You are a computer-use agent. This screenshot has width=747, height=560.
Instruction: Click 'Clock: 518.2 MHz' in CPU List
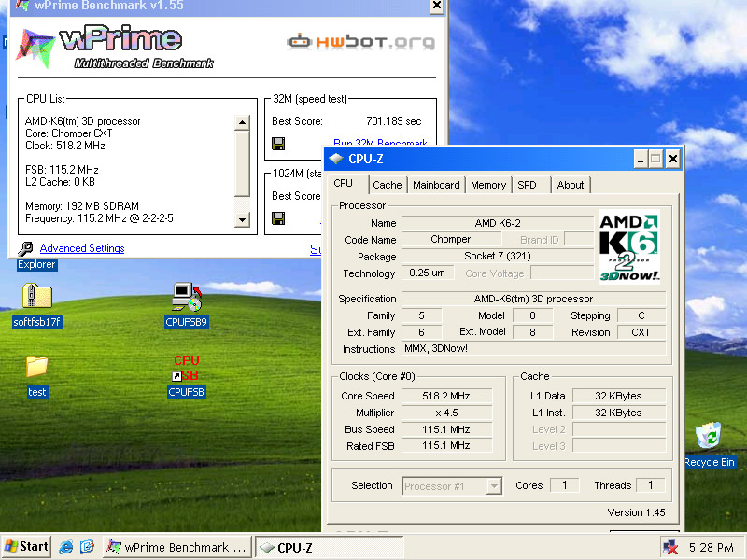coord(65,146)
